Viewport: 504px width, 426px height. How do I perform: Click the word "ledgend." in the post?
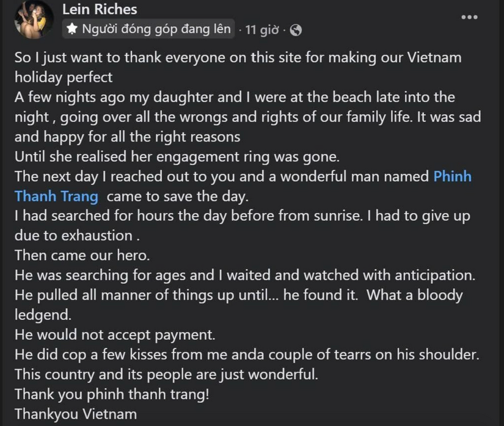[43, 315]
